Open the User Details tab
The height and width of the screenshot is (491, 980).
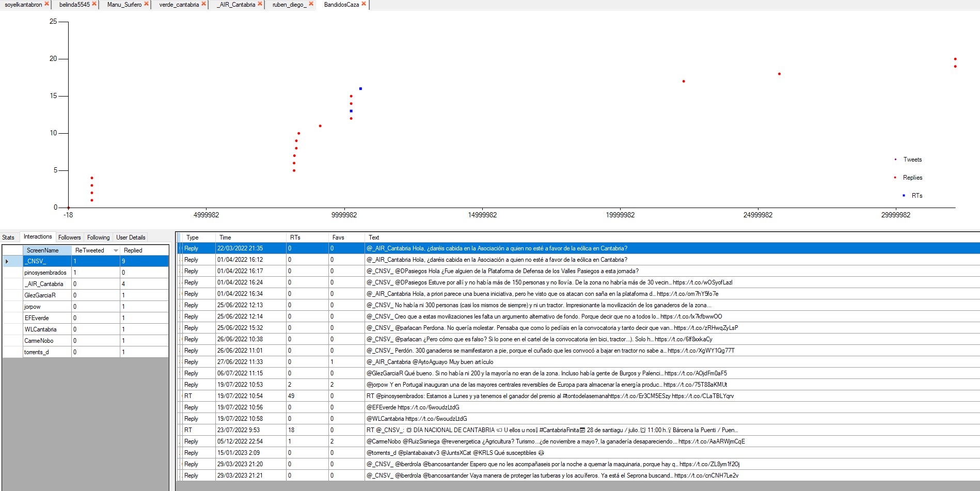pyautogui.click(x=131, y=237)
